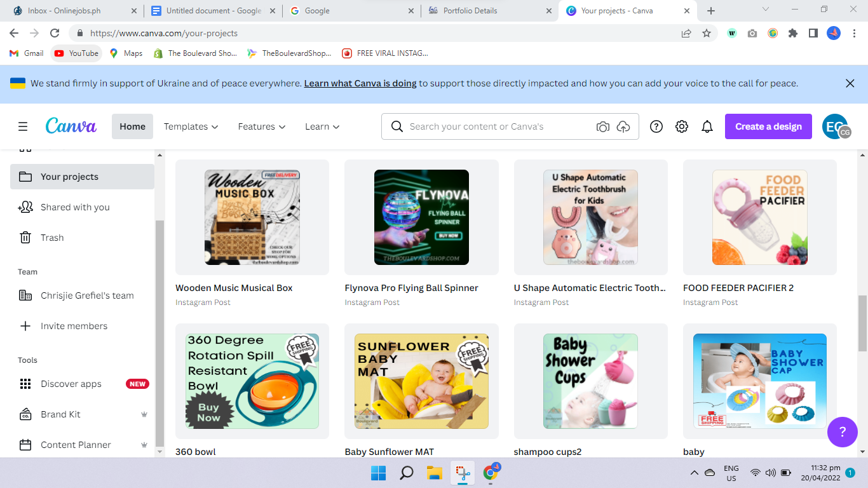Viewport: 868px width, 488px height.
Task: Click the camera search icon in search bar
Action: [x=603, y=126]
